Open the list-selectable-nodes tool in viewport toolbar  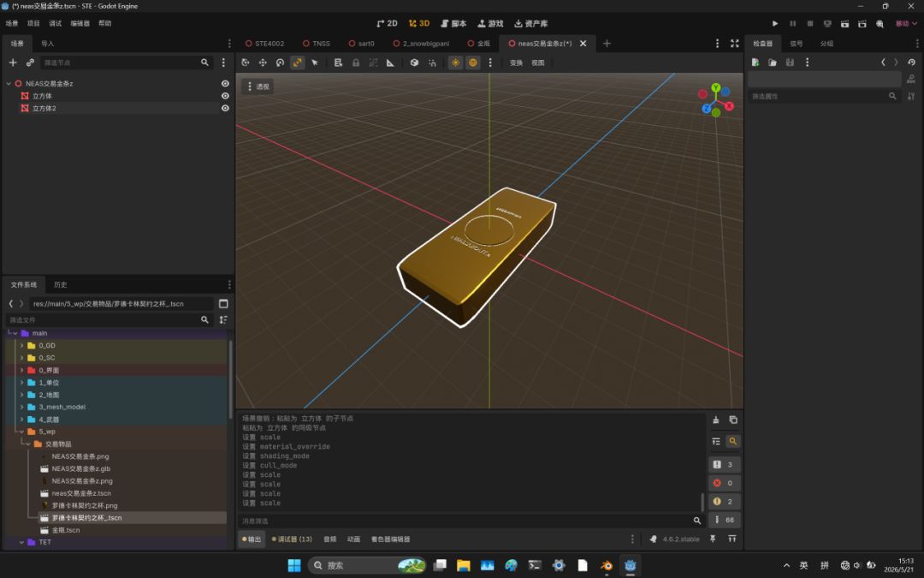tap(338, 63)
